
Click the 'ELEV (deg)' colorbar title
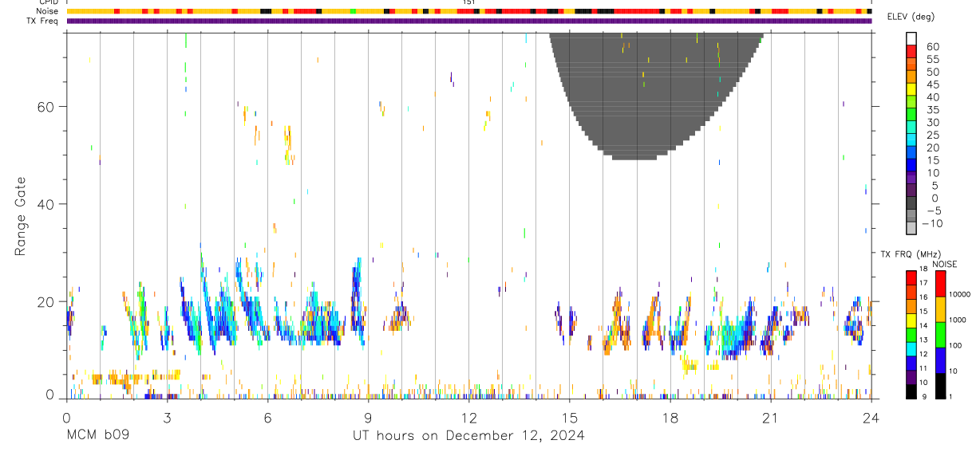(x=910, y=17)
